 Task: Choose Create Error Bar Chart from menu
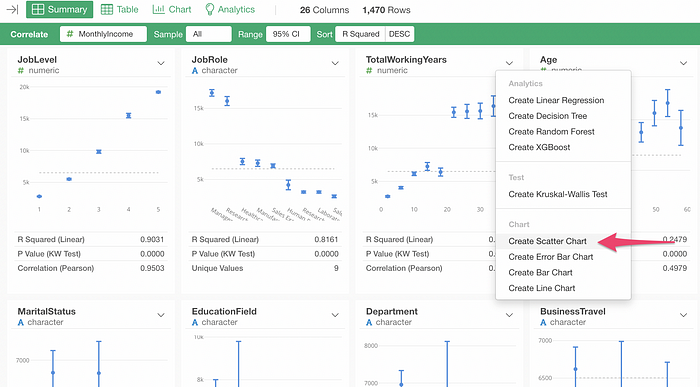[x=563, y=257]
